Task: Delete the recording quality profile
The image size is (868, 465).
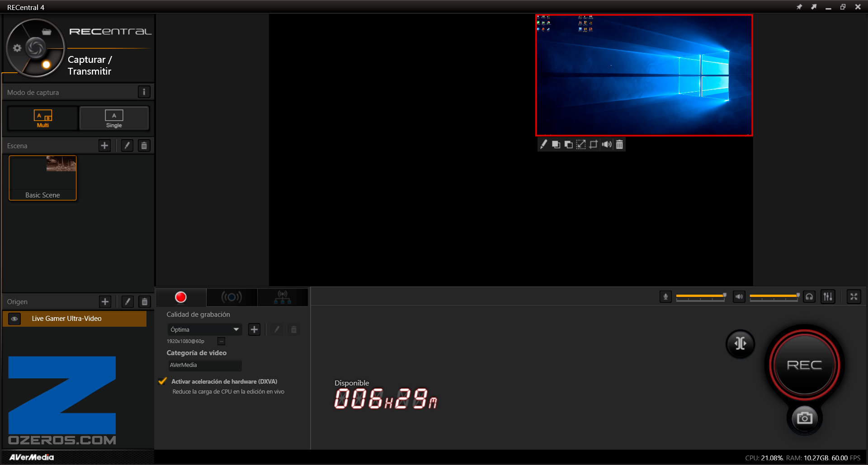Action: 293,329
